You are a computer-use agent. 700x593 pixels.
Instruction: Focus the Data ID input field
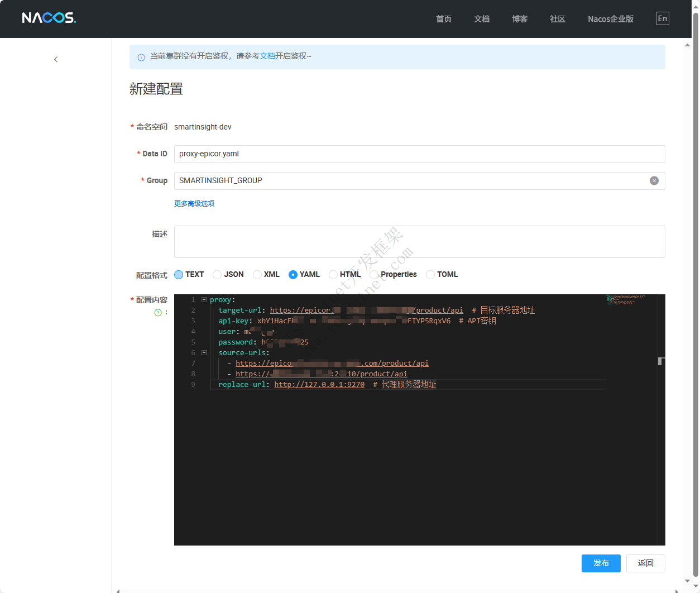419,154
